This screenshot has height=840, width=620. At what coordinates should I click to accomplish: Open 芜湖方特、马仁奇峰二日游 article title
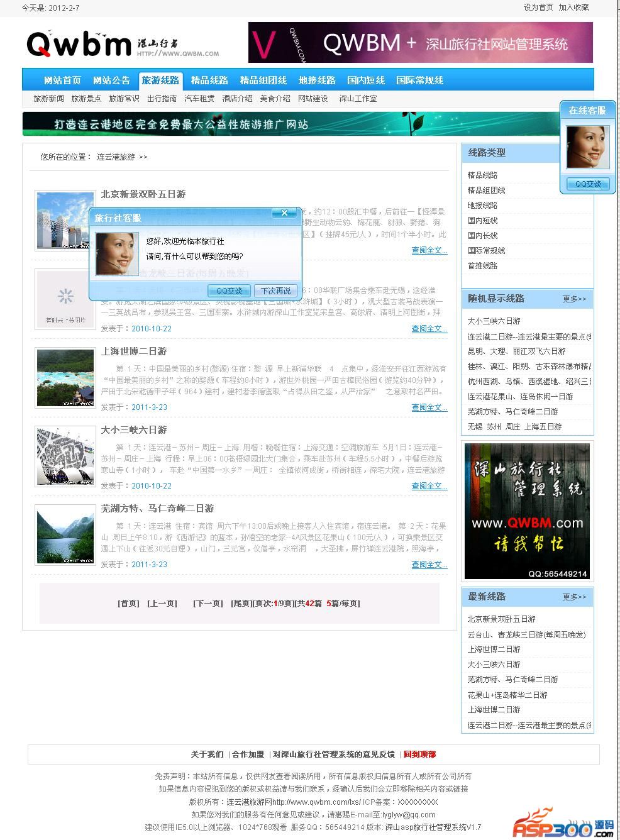pos(157,509)
